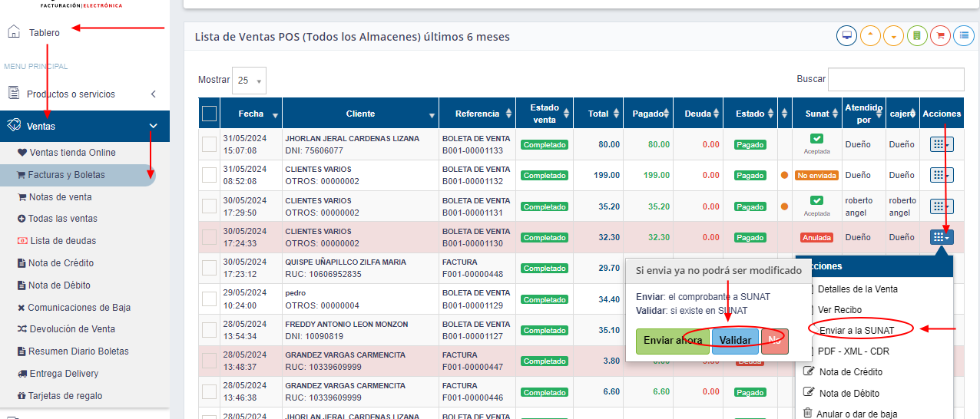This screenshot has width=980, height=419.
Task: Click the red shopping cart circle icon
Action: click(x=940, y=35)
